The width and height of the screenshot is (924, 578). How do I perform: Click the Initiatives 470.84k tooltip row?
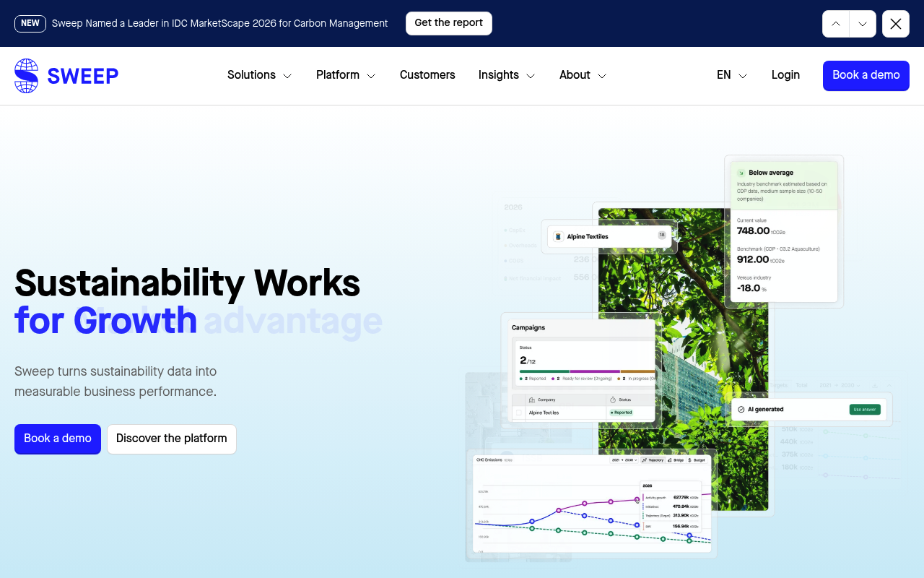click(671, 506)
